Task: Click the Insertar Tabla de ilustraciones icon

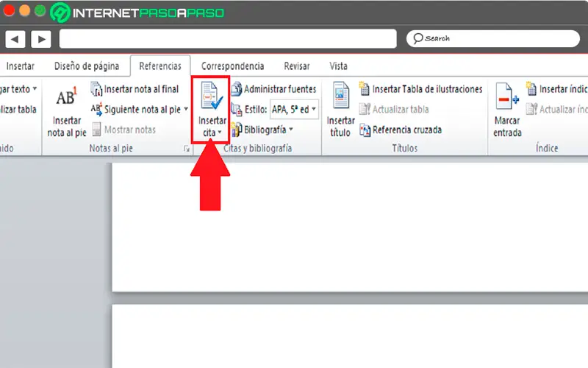Action: [364, 89]
